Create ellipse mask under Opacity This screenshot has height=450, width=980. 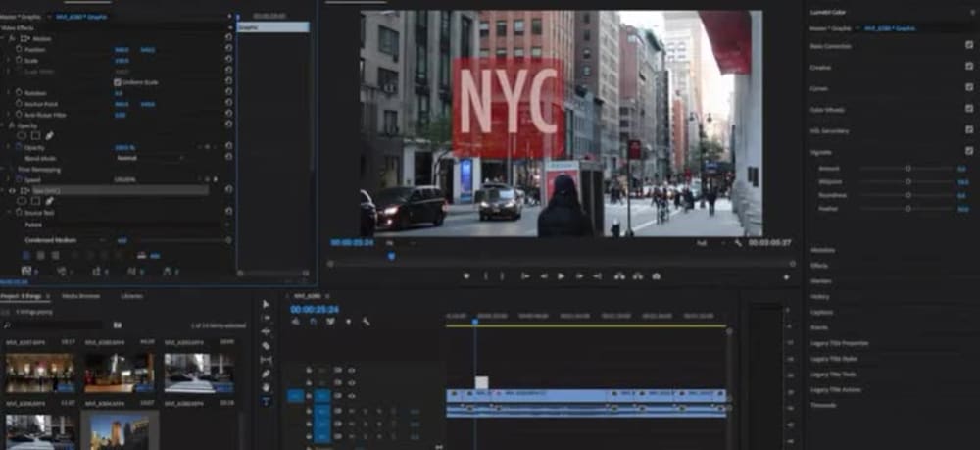[x=22, y=135]
